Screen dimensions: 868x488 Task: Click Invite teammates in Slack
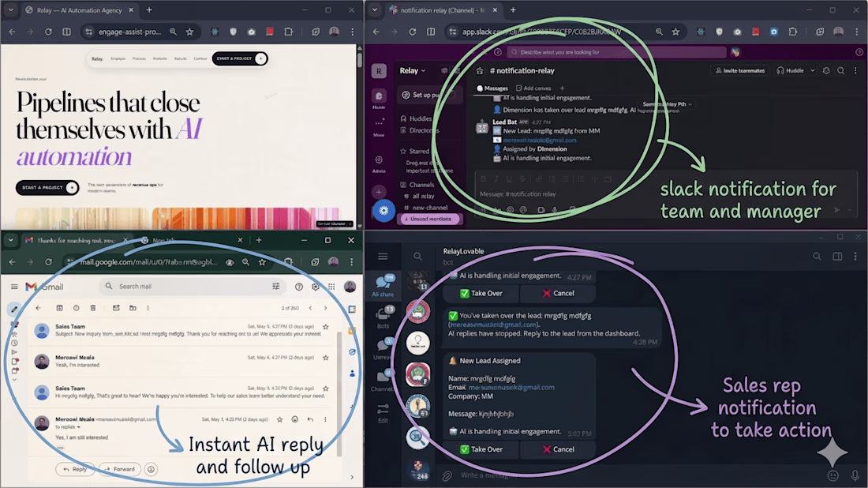(739, 71)
